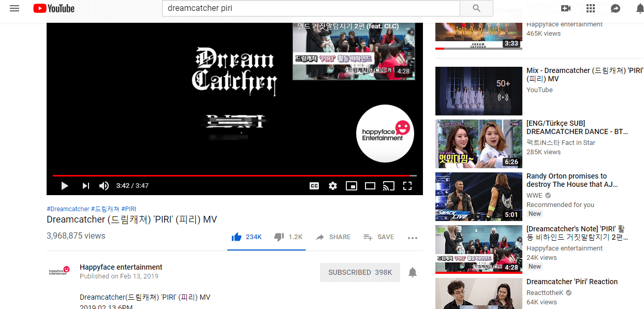Open the Dreamcatcher 'Piri' Reaction video title

(x=572, y=282)
